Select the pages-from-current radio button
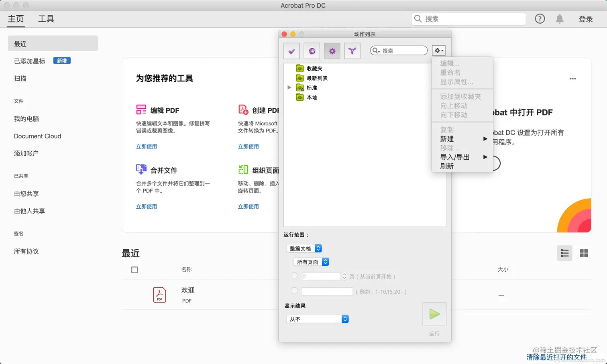The width and height of the screenshot is (607, 364). [294, 276]
